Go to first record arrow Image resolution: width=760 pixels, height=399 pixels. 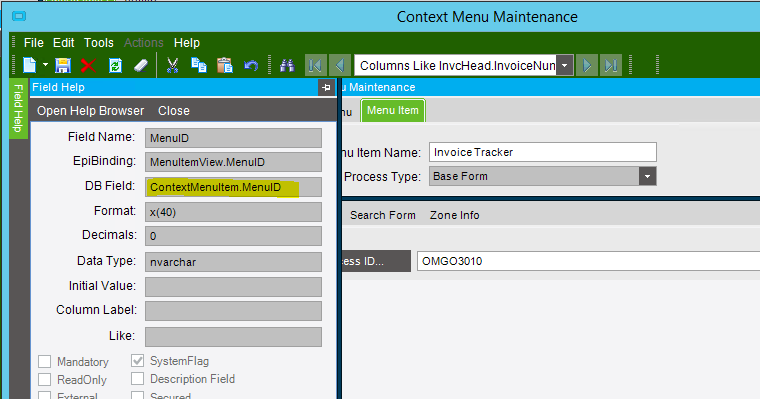tap(315, 65)
